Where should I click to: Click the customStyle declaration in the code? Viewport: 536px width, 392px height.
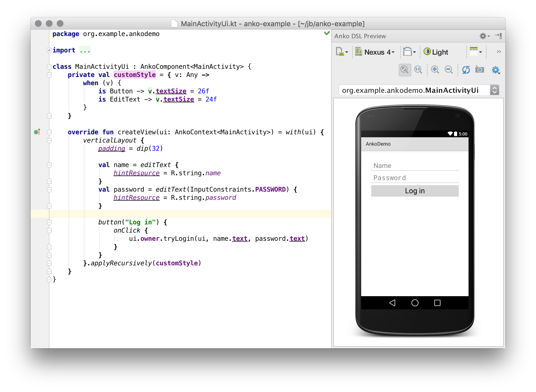[x=135, y=75]
